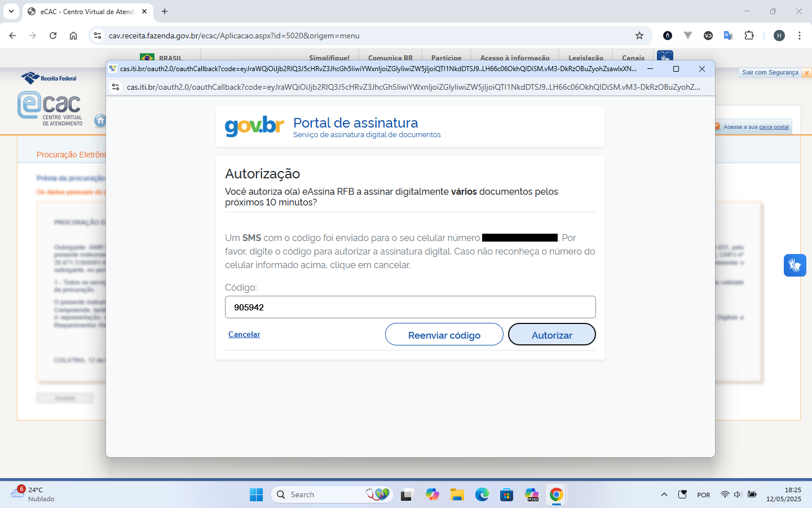
Task: Click the Autorizar button
Action: 551,335
